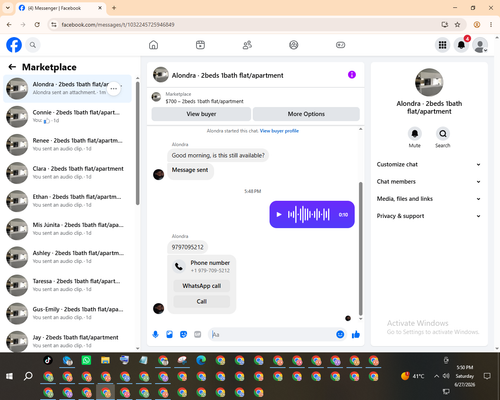Click the View buyer button
Screen dimensions: 500x400
(201, 114)
